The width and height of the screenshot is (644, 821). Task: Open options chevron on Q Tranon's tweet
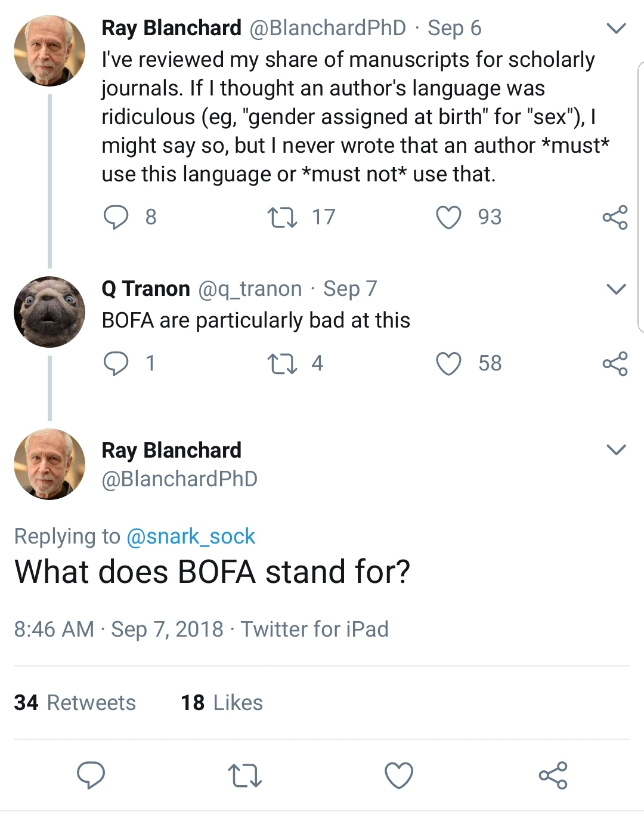click(x=615, y=289)
